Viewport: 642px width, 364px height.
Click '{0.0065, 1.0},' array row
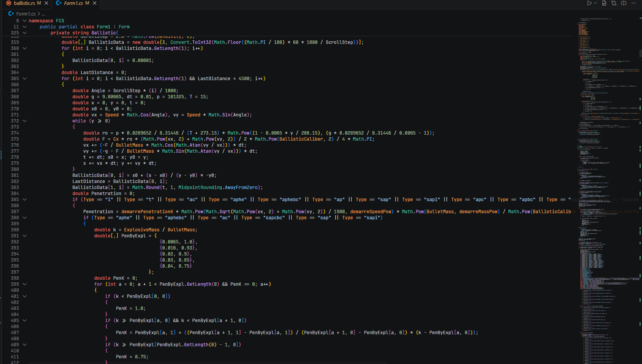click(179, 242)
